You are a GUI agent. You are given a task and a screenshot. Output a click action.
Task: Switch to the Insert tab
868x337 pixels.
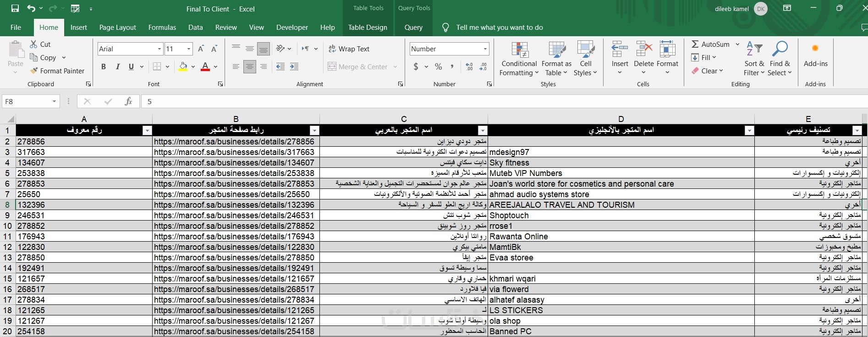(x=79, y=27)
